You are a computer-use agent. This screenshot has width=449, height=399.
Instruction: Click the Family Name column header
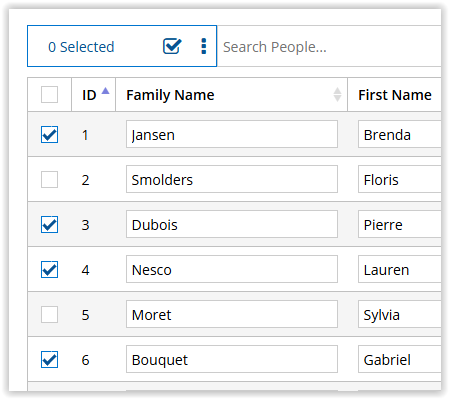170,95
